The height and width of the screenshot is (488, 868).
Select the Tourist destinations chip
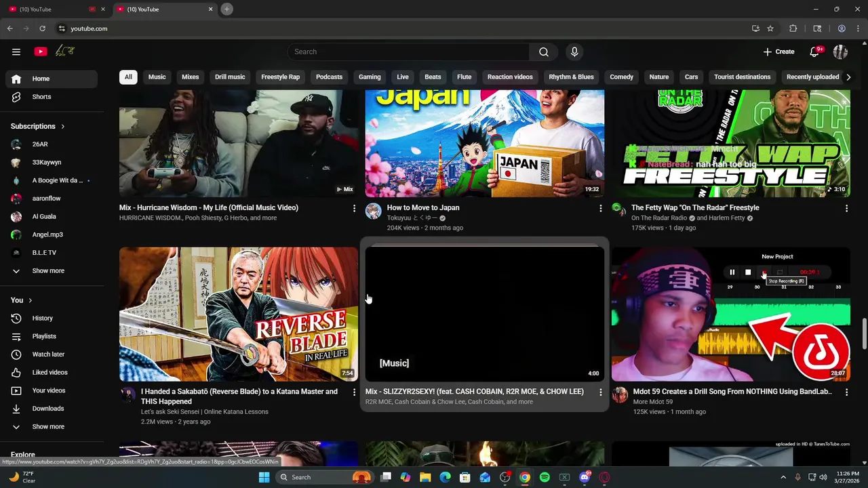[x=742, y=77]
